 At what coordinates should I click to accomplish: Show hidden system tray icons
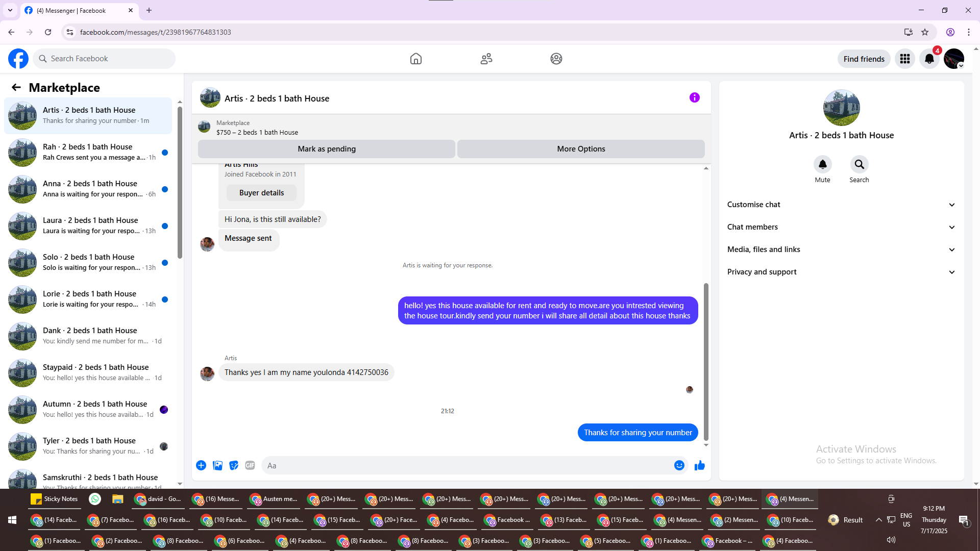[x=878, y=520]
